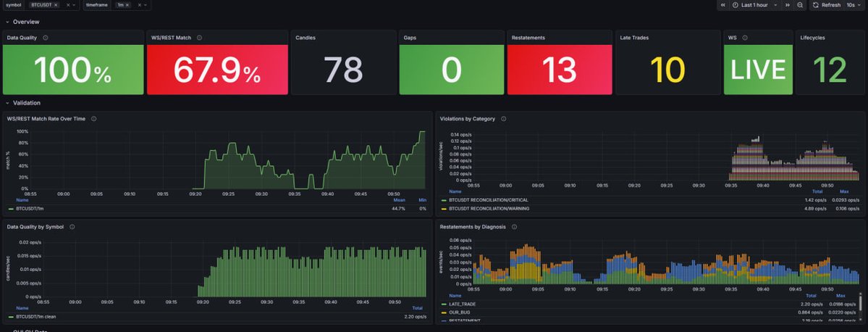Click the 13 Restatements stat value

tap(559, 70)
